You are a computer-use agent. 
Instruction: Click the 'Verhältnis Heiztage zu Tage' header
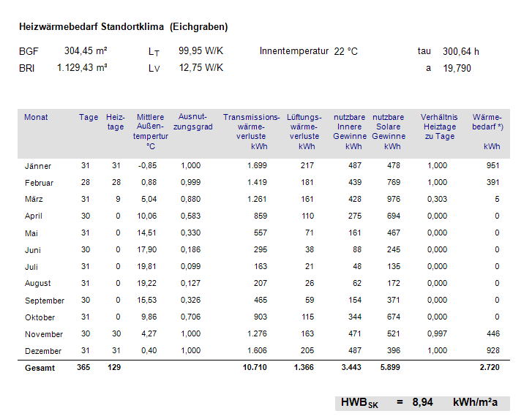point(439,127)
